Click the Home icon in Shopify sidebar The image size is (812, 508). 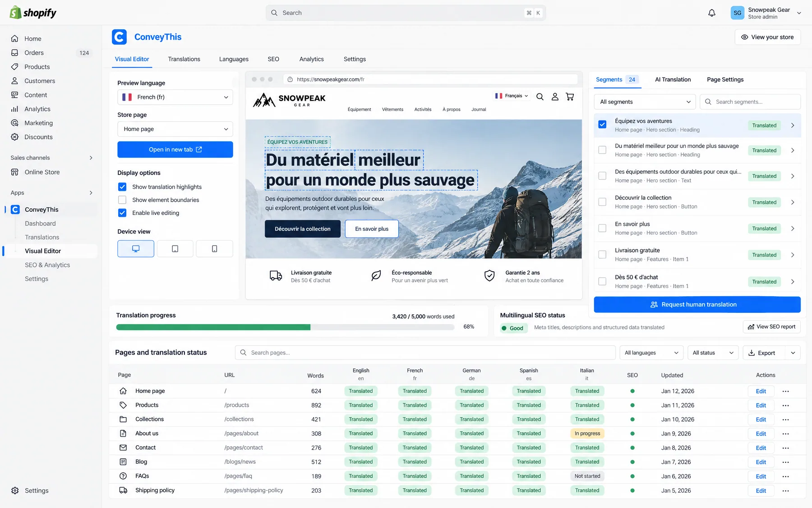(x=15, y=39)
